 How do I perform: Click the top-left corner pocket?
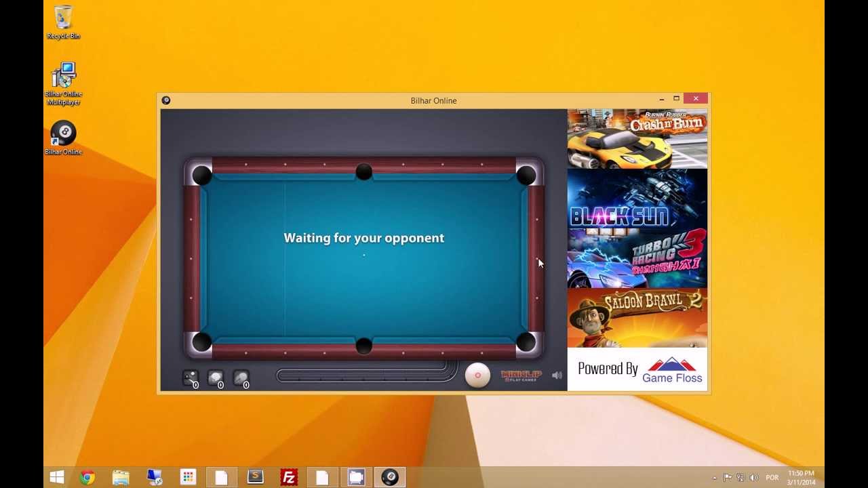[201, 176]
